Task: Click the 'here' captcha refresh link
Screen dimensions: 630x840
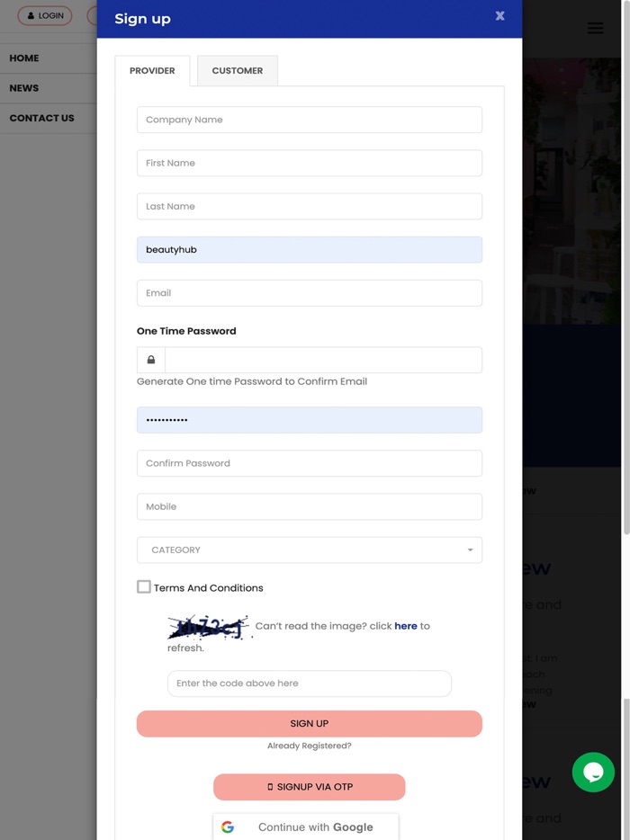Action: tap(406, 626)
